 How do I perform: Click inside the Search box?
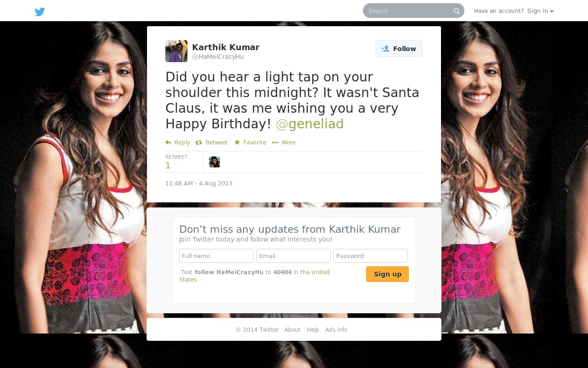pyautogui.click(x=409, y=11)
